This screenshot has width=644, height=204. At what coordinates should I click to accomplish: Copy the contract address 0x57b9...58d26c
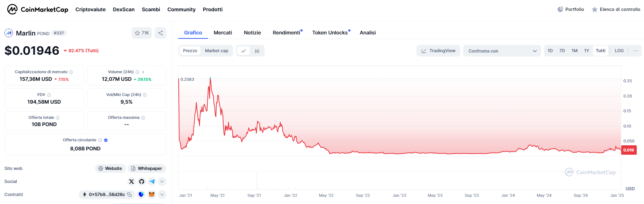coord(129,195)
